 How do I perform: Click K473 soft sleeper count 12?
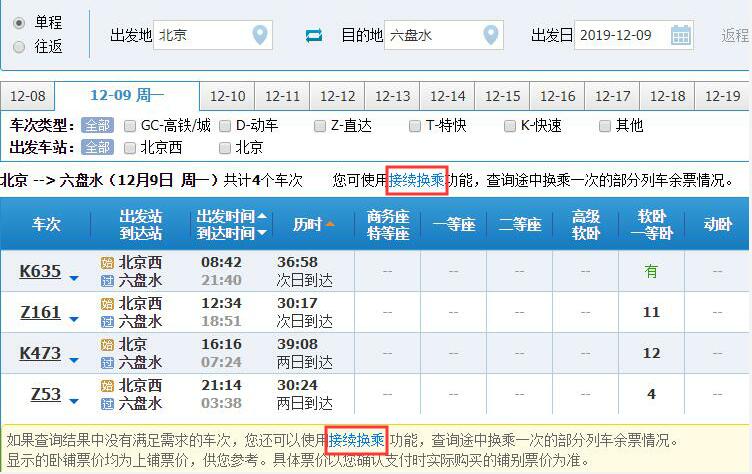[x=651, y=354]
